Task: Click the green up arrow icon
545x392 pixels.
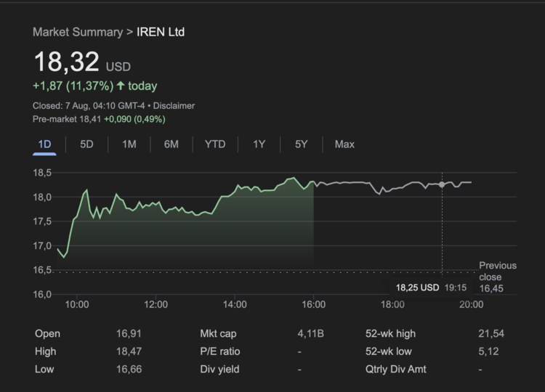Action: (121, 86)
